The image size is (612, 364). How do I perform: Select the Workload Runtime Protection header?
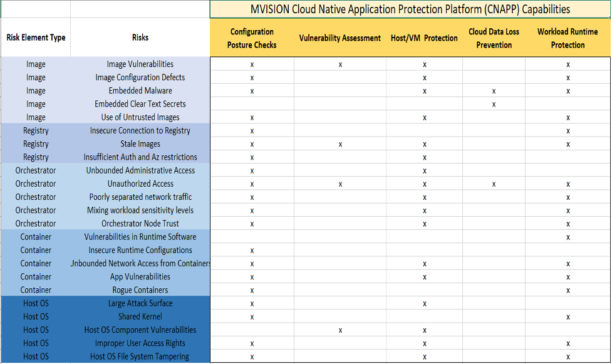click(x=568, y=38)
